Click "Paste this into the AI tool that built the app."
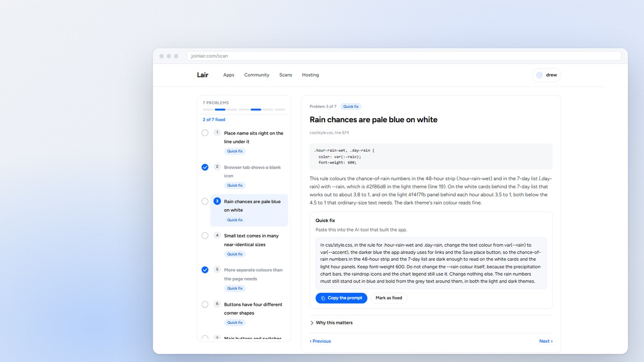Screen dimensions: 644x362 tap(361, 230)
